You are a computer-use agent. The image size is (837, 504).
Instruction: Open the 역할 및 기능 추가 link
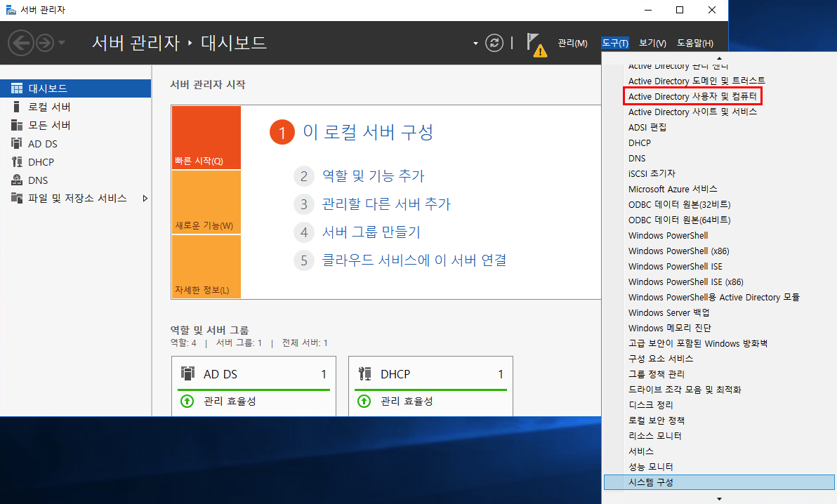point(373,175)
